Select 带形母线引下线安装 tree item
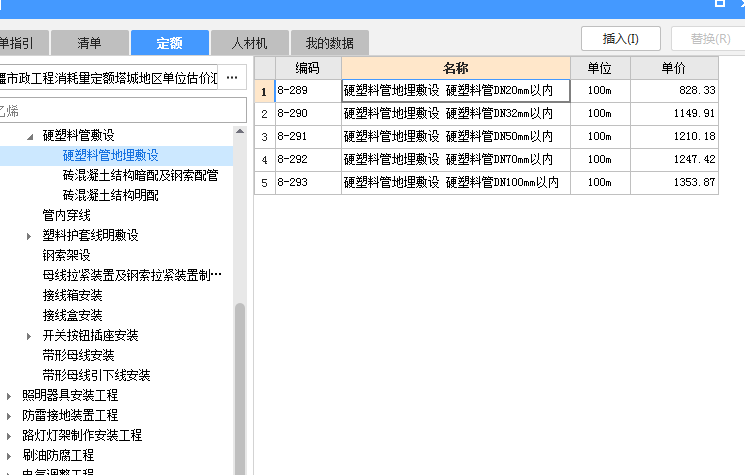745x475 pixels. [x=96, y=375]
